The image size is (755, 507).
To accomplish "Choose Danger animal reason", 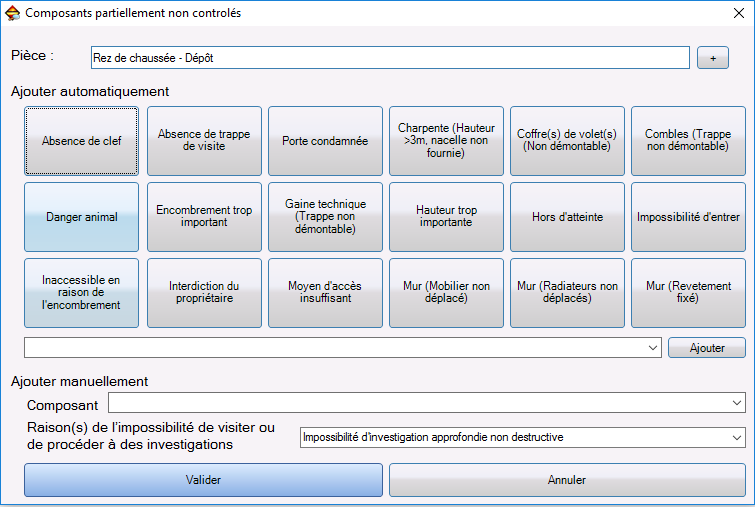I will pyautogui.click(x=81, y=217).
